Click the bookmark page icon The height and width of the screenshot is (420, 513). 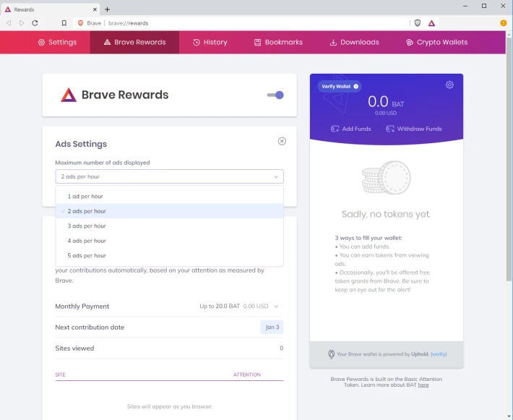(64, 23)
